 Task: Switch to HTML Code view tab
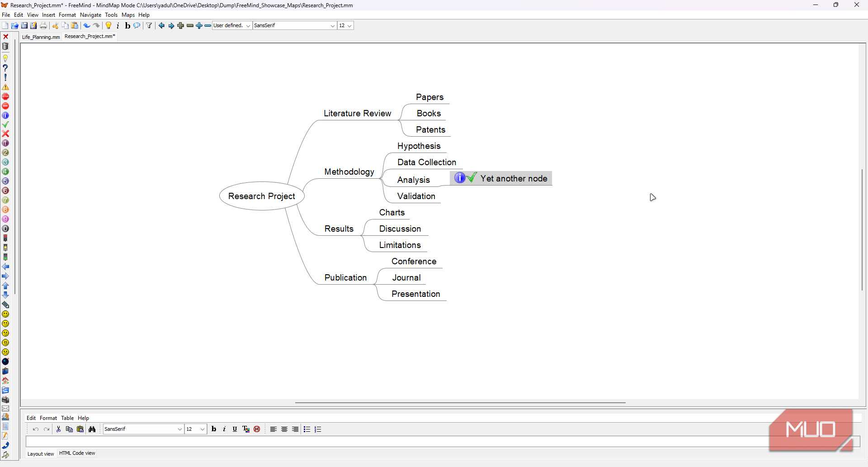pos(77,453)
